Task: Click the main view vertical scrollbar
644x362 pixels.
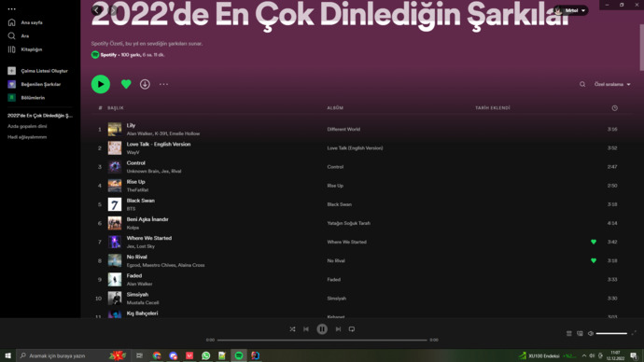Action: (641, 47)
